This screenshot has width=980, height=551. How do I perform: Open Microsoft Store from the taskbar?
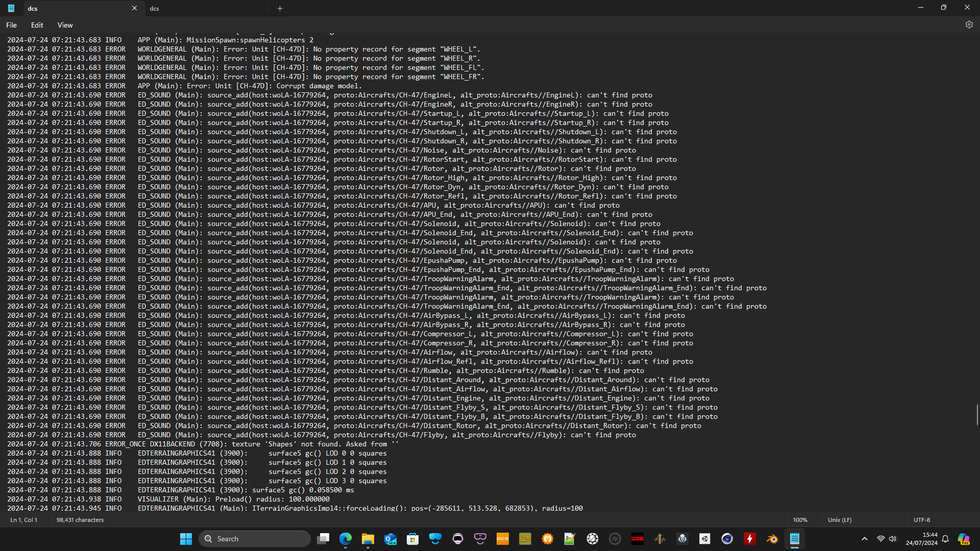click(413, 539)
